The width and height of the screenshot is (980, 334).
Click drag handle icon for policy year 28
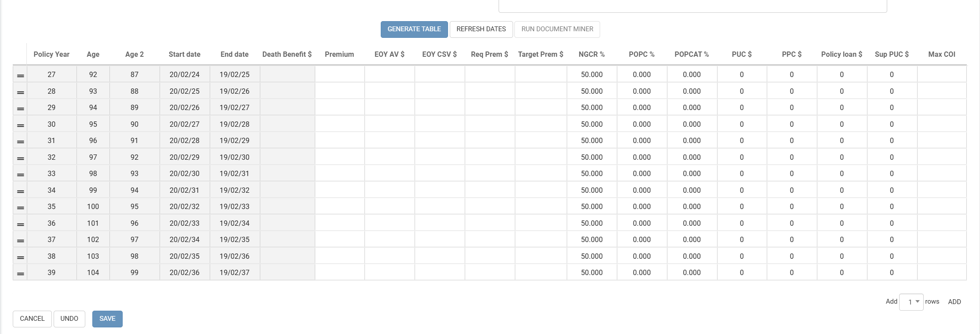[20, 92]
